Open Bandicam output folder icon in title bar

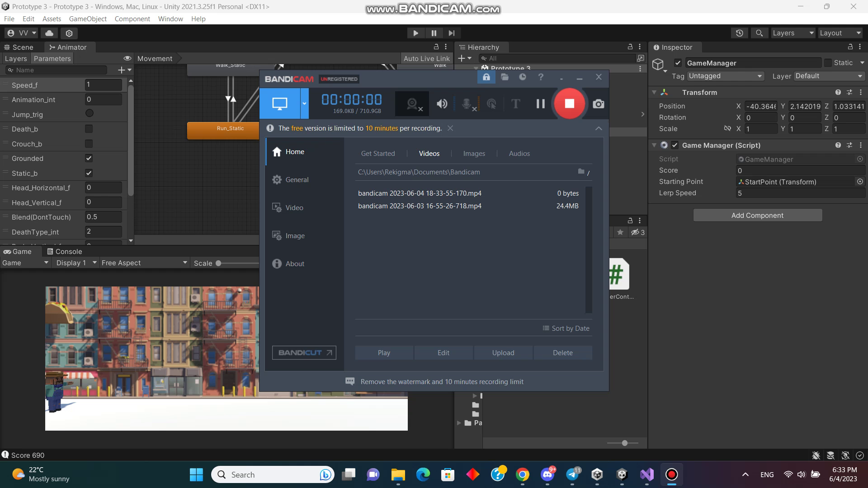point(505,77)
